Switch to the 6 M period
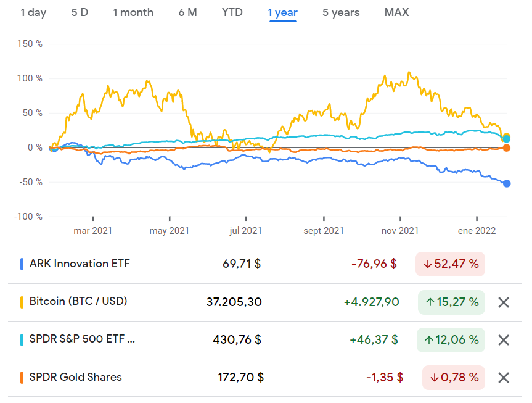Image resolution: width=532 pixels, height=403 pixels. coord(187,12)
